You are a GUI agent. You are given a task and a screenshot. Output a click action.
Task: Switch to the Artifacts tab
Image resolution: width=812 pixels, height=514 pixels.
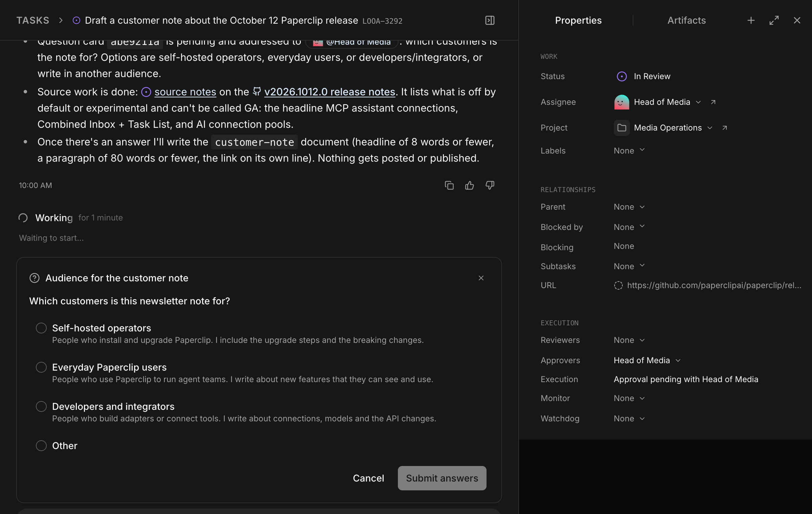tap(686, 20)
